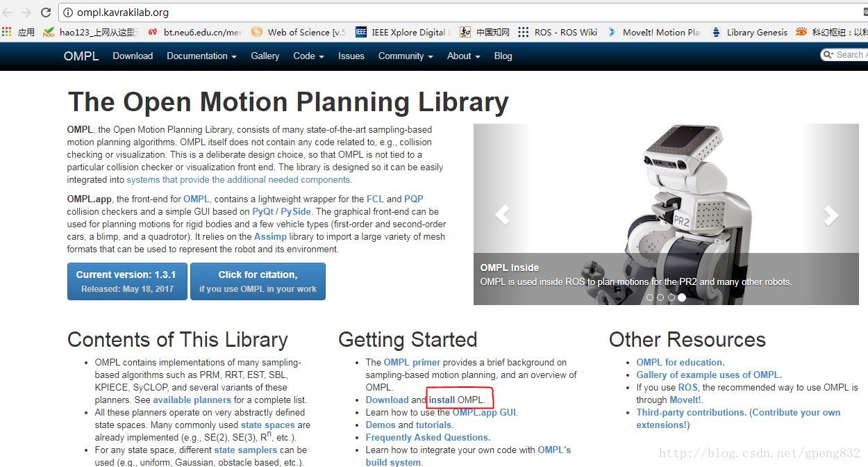
Task: Open the Assimp library link
Action: click(270, 236)
